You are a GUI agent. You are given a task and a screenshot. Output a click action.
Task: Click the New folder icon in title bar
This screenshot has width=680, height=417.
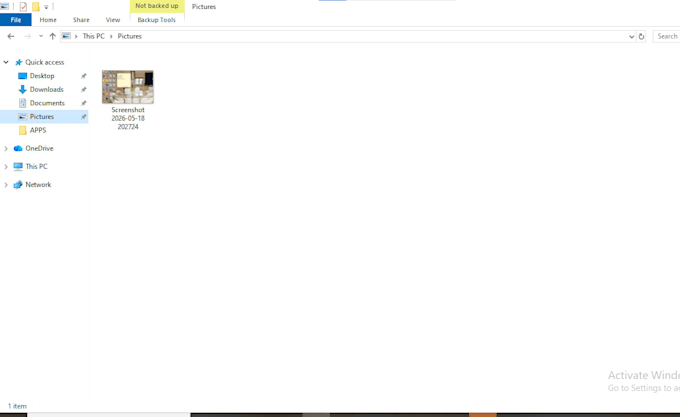[36, 7]
